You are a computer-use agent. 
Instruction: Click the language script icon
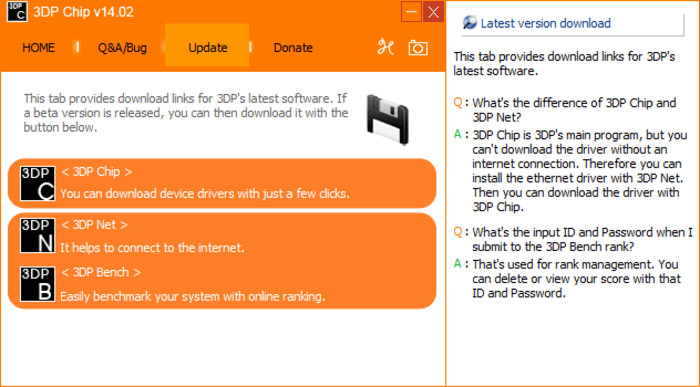pyautogui.click(x=385, y=47)
